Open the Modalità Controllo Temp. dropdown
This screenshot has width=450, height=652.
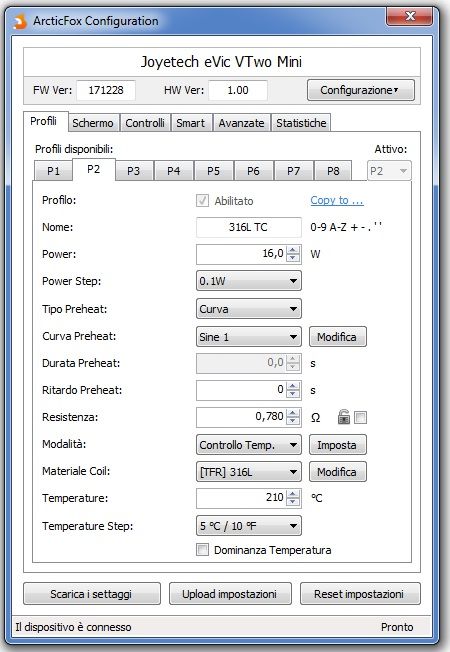click(249, 445)
